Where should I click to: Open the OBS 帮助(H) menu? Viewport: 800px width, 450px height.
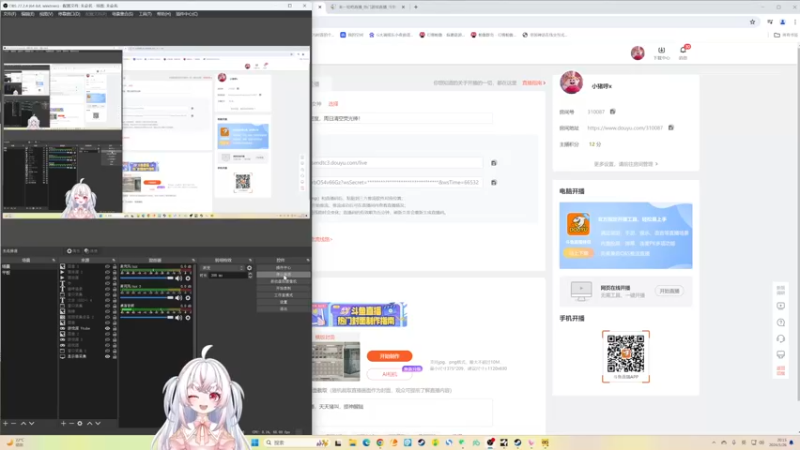click(x=164, y=14)
